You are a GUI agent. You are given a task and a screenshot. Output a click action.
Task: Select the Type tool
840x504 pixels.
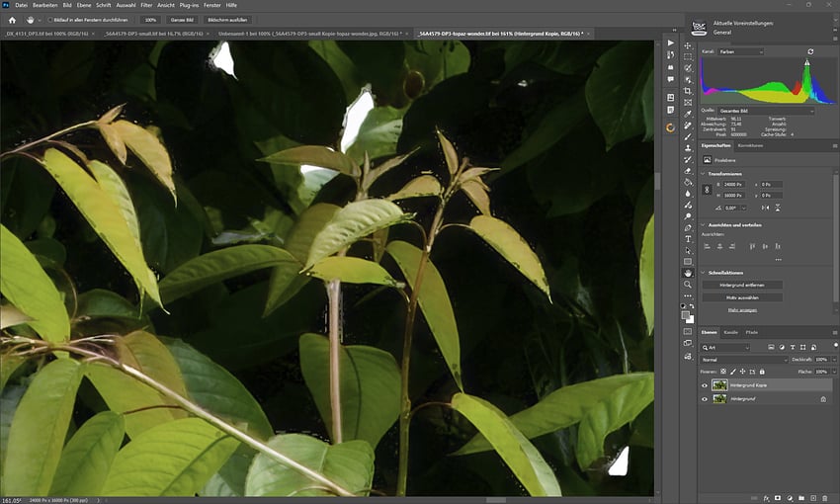pyautogui.click(x=688, y=238)
